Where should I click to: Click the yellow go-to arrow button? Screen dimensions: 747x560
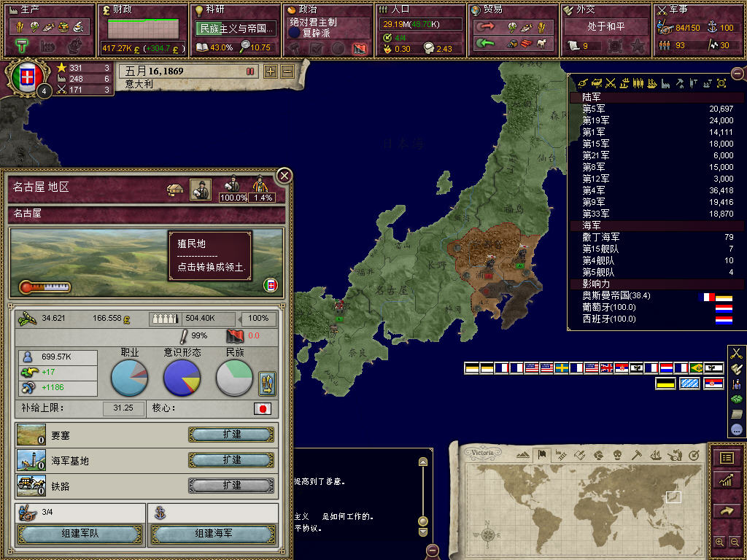tap(727, 511)
